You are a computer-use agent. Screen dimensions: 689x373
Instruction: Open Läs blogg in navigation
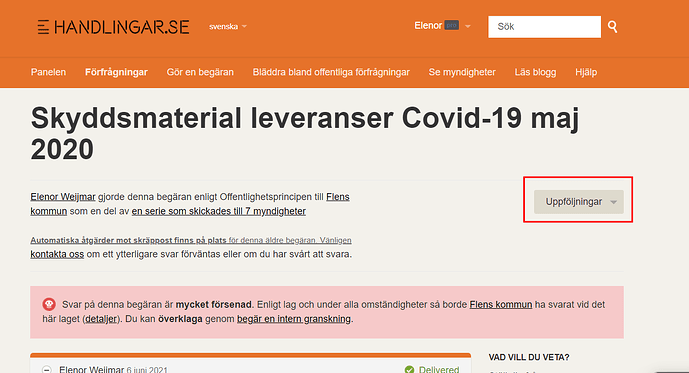[535, 72]
